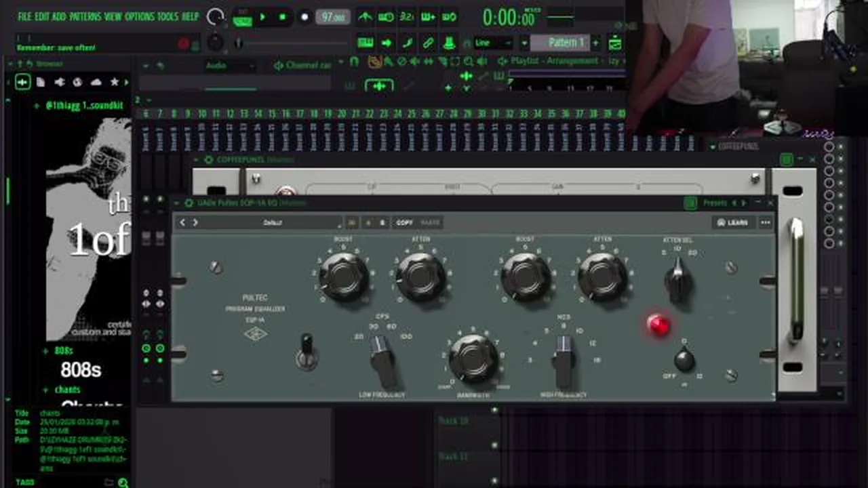Viewport: 868px width, 488px height.
Task: Open Pultec more options ellipsis
Action: point(766,222)
